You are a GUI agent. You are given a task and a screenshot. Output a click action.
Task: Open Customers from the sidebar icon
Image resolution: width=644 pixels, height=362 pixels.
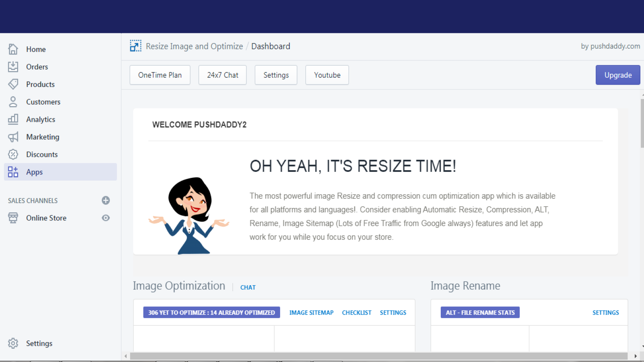[x=12, y=102]
